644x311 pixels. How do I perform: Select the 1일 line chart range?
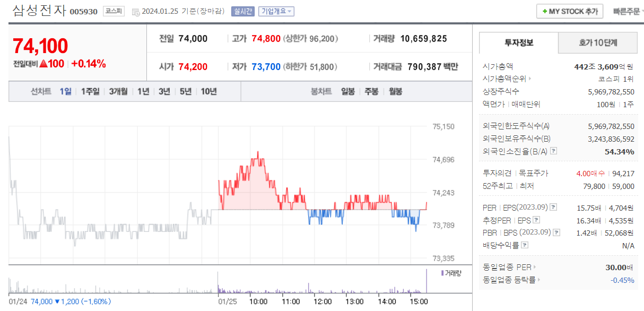tap(65, 91)
